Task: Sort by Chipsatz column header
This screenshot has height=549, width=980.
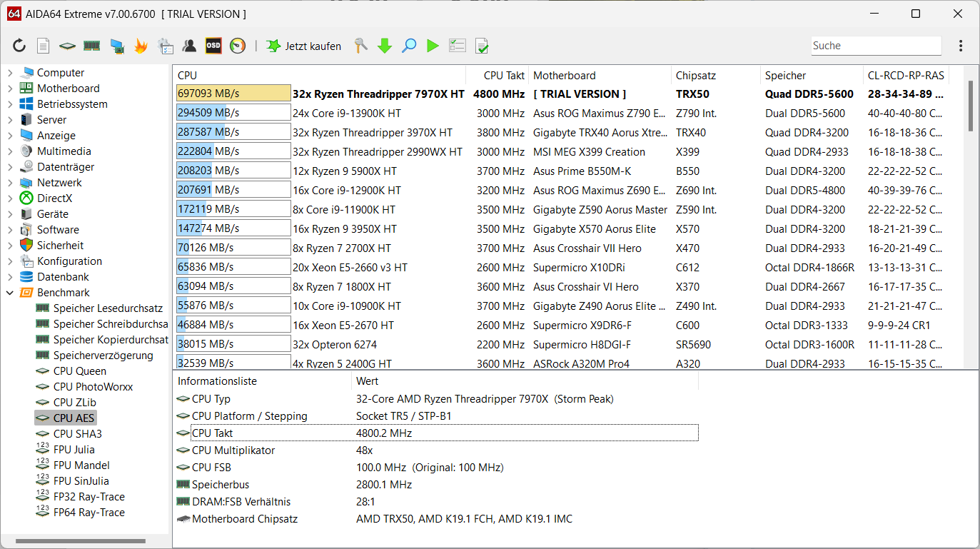Action: [716, 75]
